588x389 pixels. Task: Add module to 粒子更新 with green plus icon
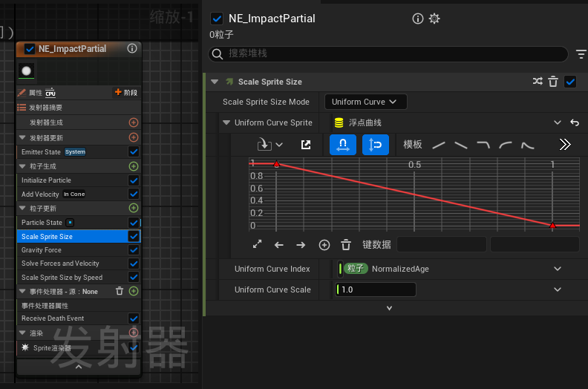pyautogui.click(x=134, y=208)
